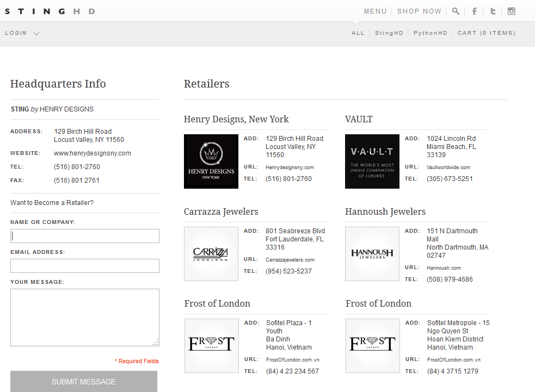The width and height of the screenshot is (535, 392).
Task: Click into the Email Address field
Action: (x=85, y=266)
